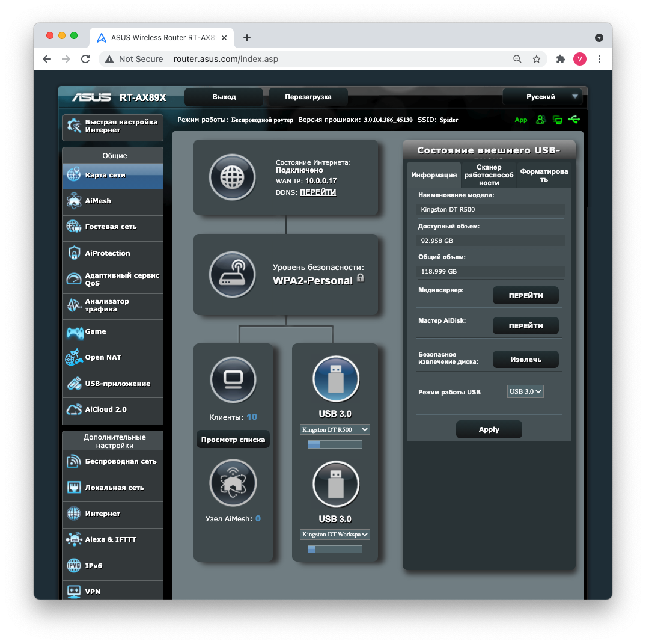Viewport: 646px width, 644px height.
Task: Open Open NAT sidebar item
Action: point(113,358)
